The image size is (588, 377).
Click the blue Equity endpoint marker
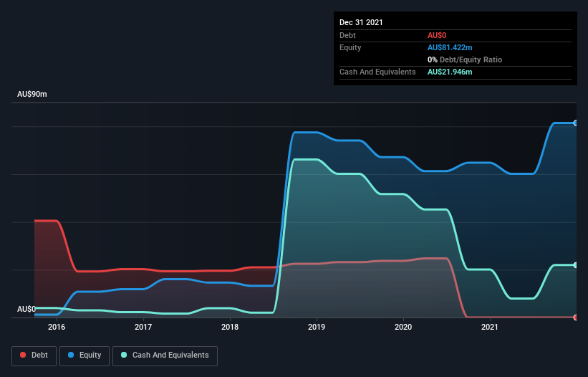point(576,123)
